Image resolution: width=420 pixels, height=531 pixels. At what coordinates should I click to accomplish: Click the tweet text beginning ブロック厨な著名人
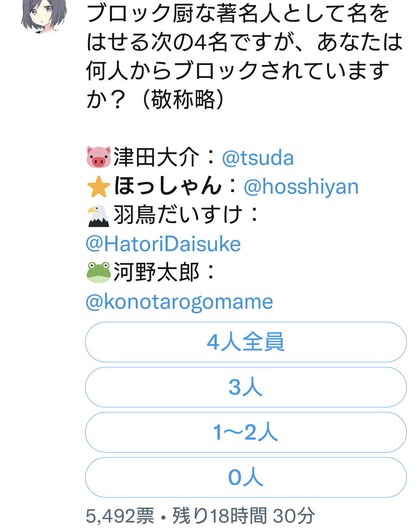click(244, 56)
